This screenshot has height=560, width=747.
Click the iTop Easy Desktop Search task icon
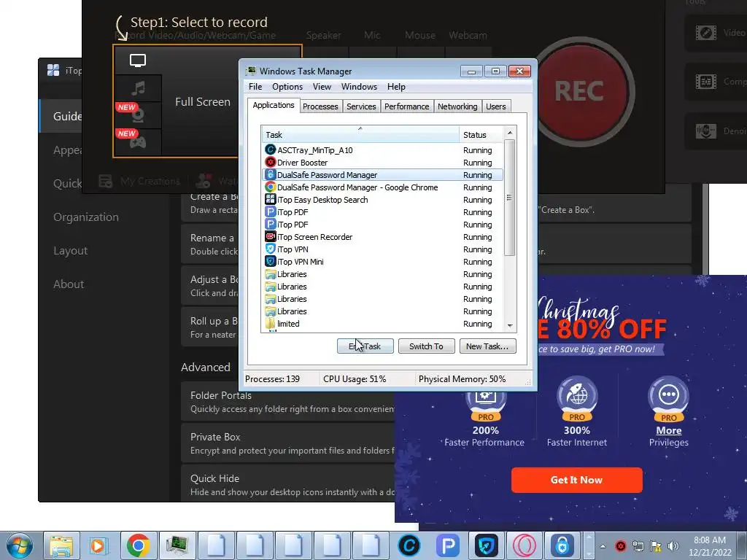pyautogui.click(x=270, y=200)
